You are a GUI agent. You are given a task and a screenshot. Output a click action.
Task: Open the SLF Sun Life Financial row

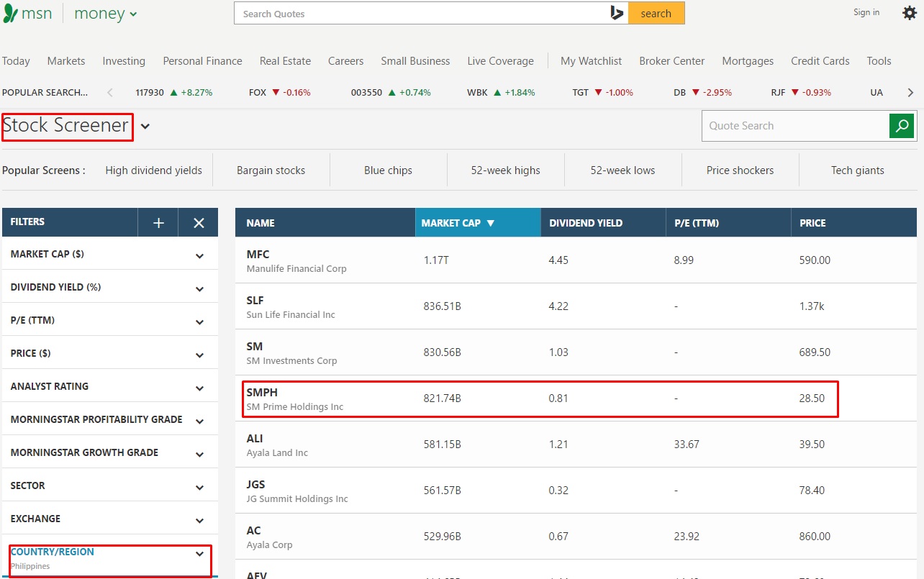[576, 306]
